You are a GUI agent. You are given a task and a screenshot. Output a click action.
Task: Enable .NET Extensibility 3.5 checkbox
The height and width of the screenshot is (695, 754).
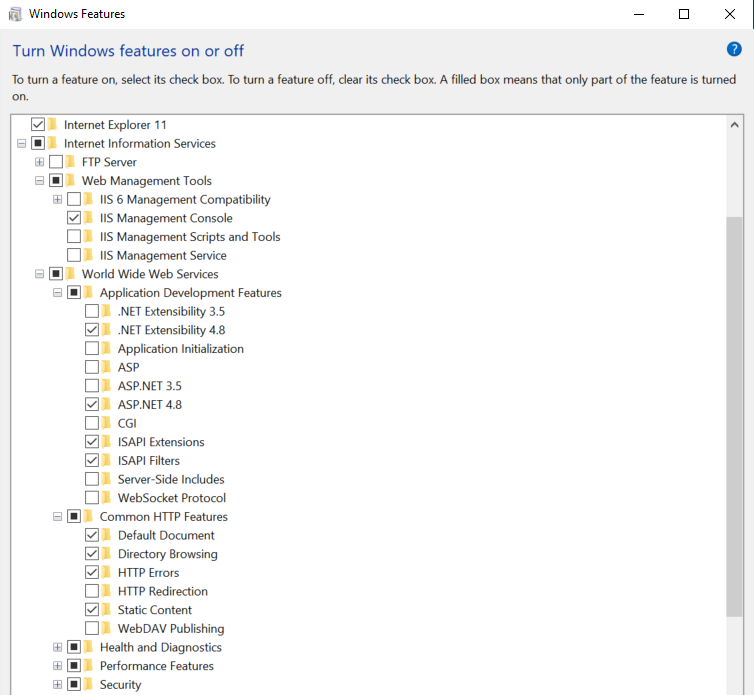coord(92,311)
